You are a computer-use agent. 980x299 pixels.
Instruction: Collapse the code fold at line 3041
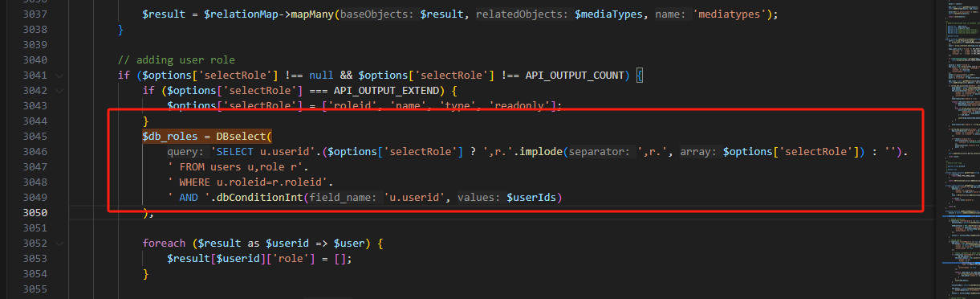[x=59, y=76]
